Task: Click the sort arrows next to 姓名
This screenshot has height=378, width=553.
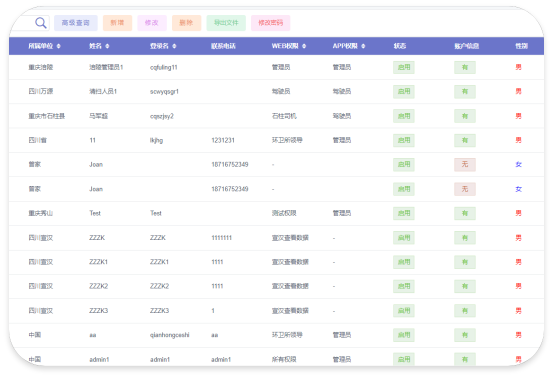Action: [x=107, y=46]
